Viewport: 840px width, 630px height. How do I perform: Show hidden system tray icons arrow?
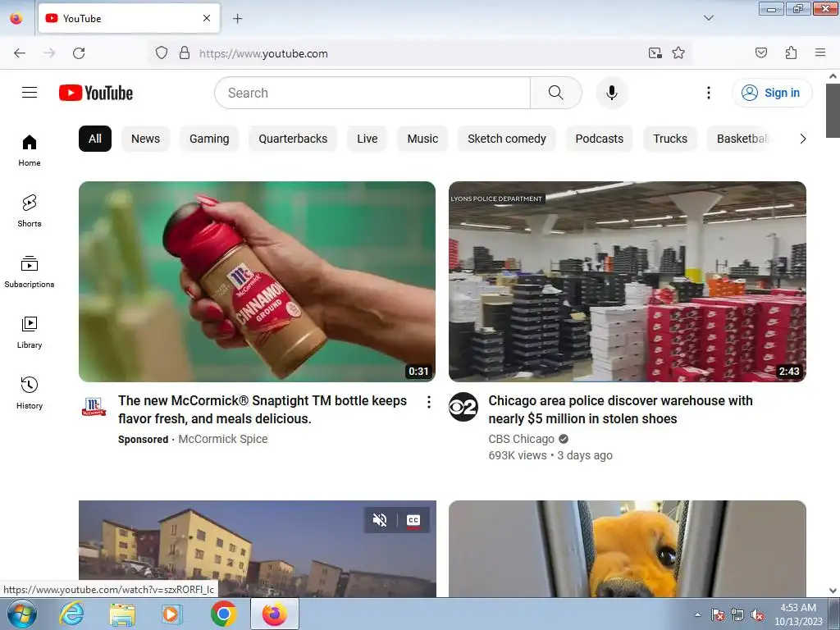697,614
